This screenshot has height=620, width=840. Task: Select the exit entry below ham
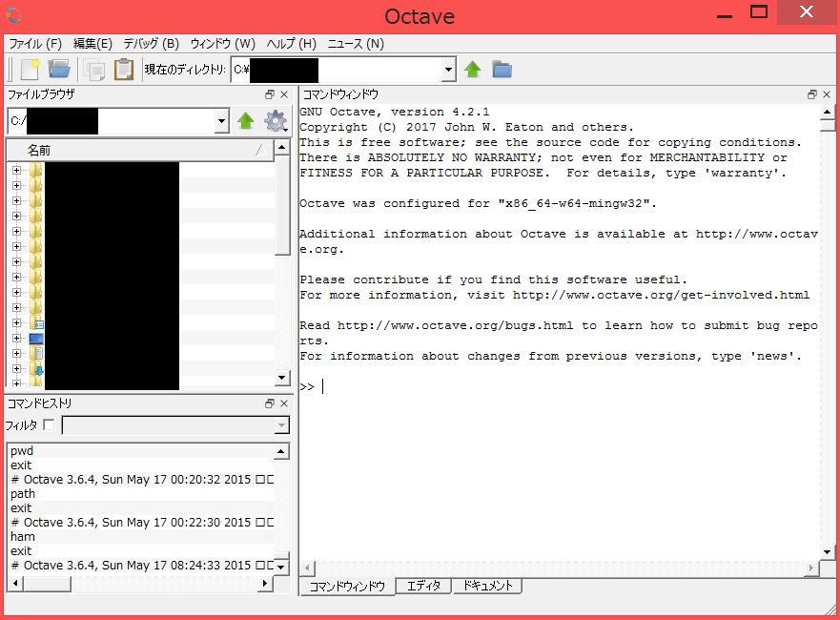(141, 551)
